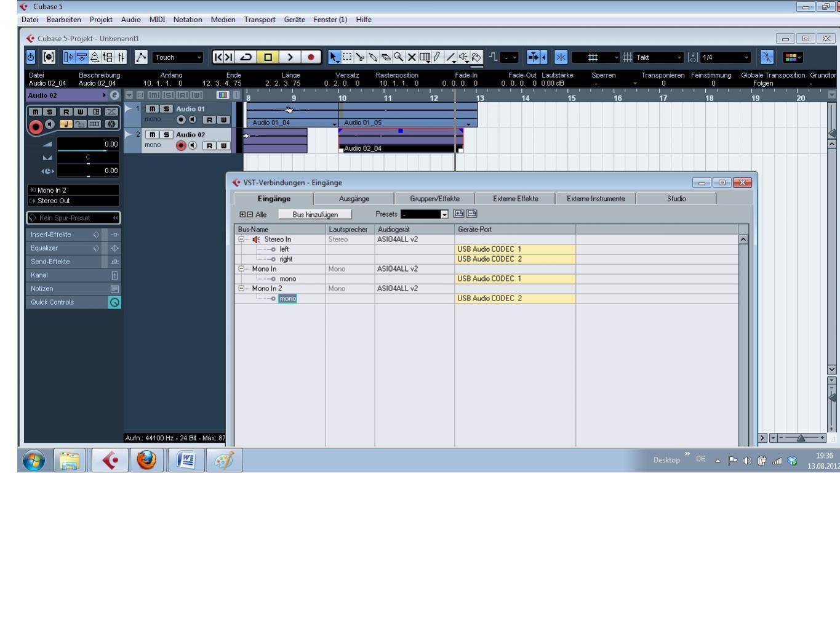This screenshot has height=625, width=840.
Task: Click the Bus hinzufügen button
Action: (315, 214)
